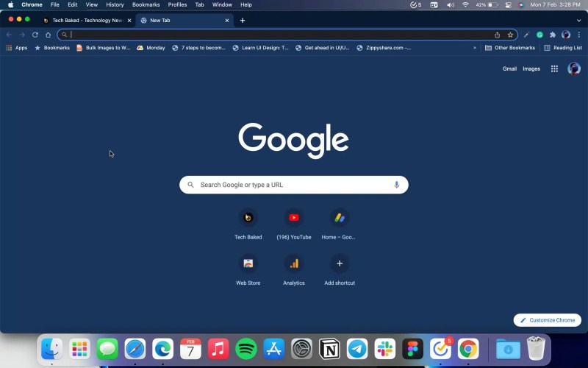
Task: Open the Home page icon in toolbar
Action: tap(48, 35)
